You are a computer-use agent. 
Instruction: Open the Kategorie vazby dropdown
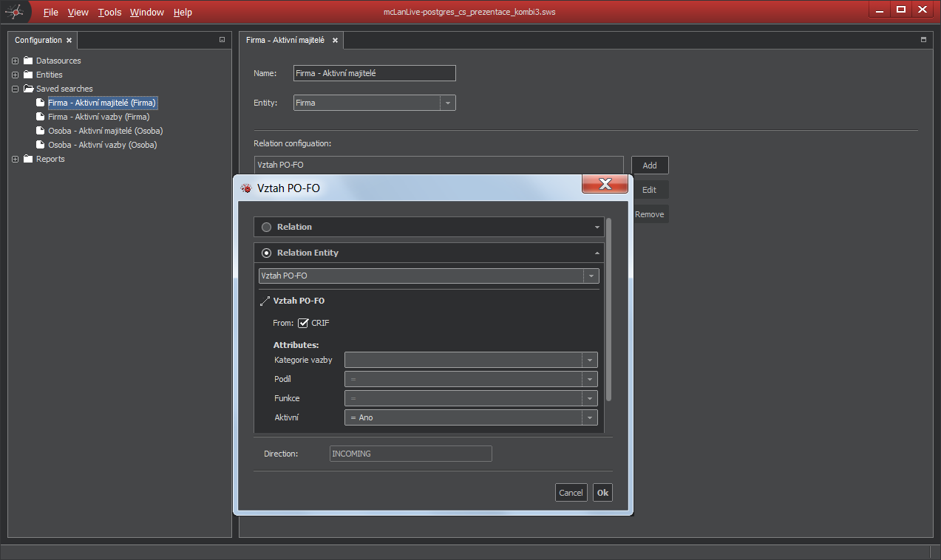click(x=589, y=360)
